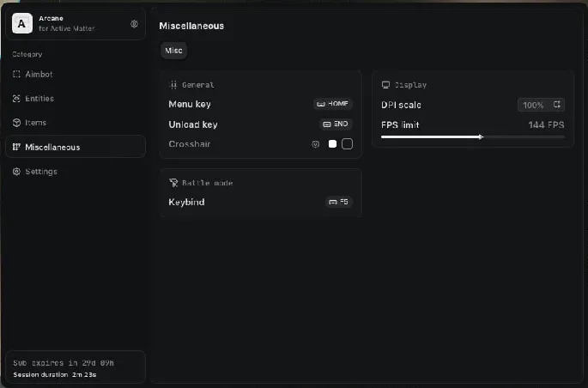Open the Miscellaneous category
The height and width of the screenshot is (388, 588).
pyautogui.click(x=76, y=147)
